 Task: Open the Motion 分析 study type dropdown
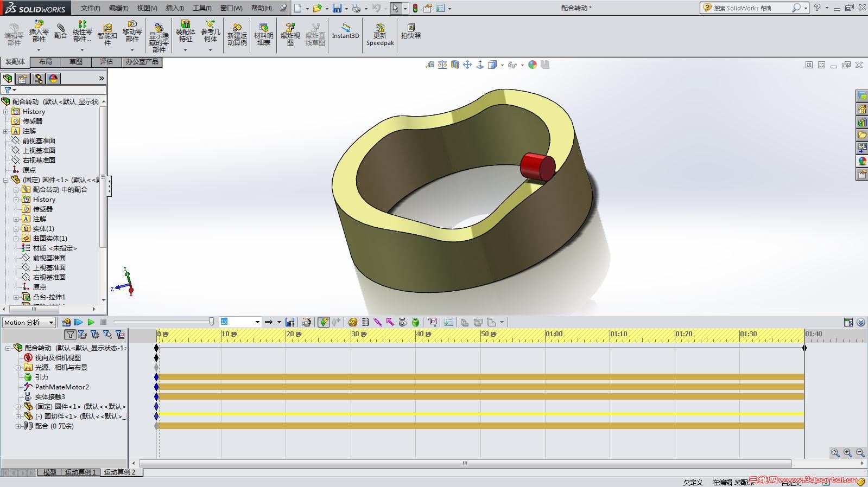pyautogui.click(x=29, y=322)
